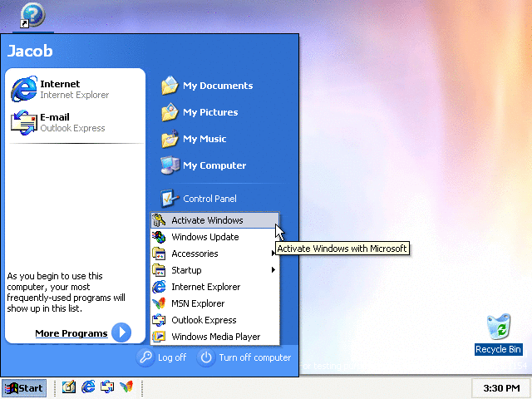The height and width of the screenshot is (399, 532).
Task: Click the Log off text button
Action: pyautogui.click(x=172, y=357)
